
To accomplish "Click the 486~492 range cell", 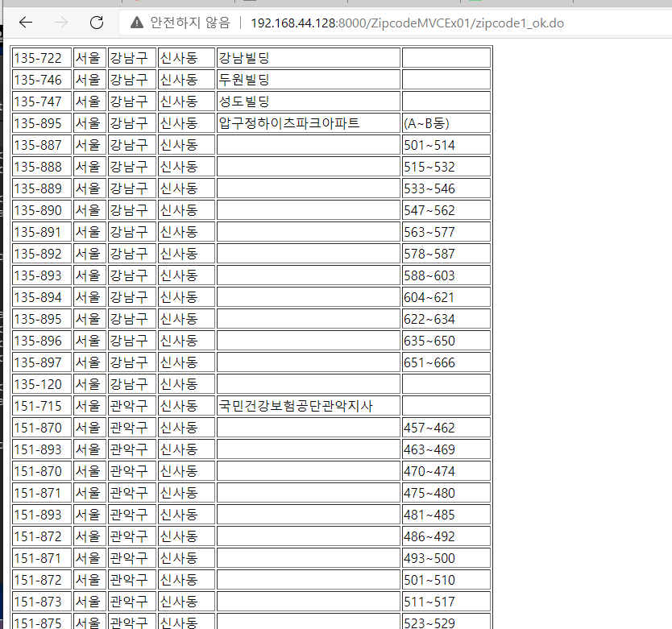I will click(446, 536).
